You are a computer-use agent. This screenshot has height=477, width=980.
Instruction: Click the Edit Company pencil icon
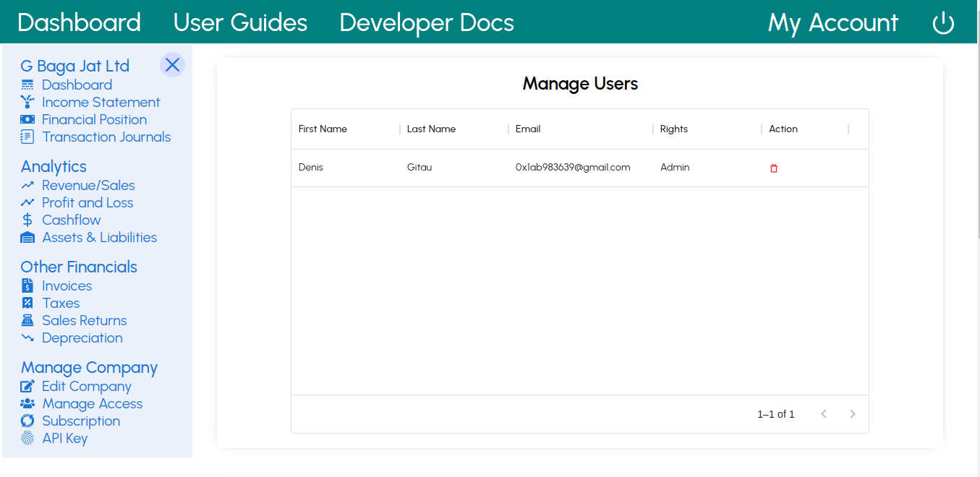[x=27, y=387]
